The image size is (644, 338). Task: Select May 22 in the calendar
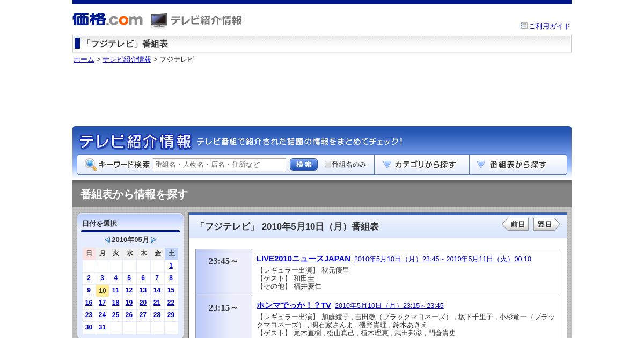pos(171,303)
